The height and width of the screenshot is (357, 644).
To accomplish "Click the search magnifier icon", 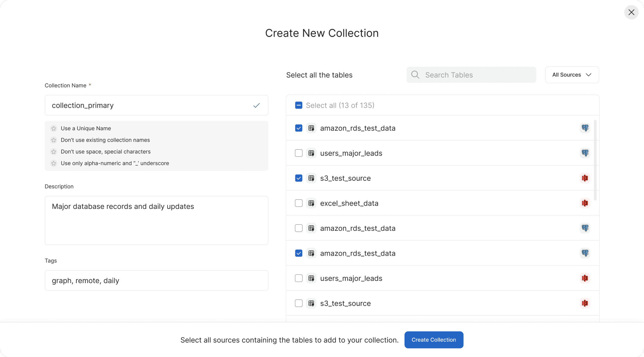I will pyautogui.click(x=415, y=75).
